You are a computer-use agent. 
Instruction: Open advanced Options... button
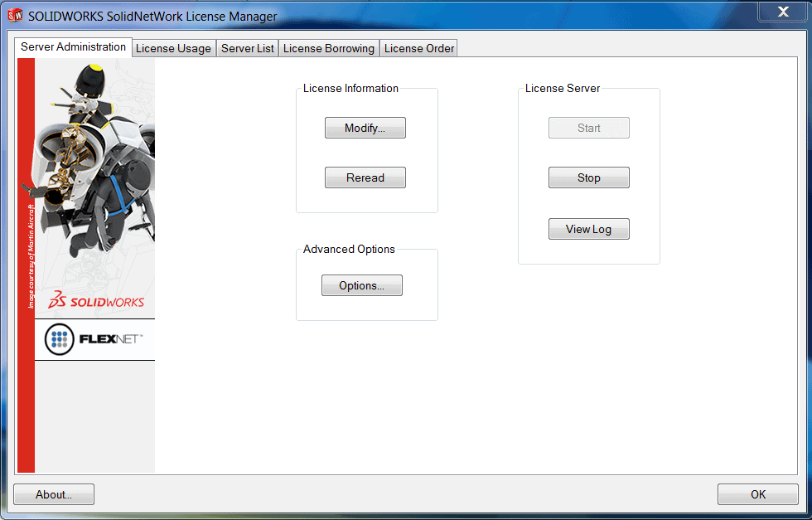tap(362, 285)
